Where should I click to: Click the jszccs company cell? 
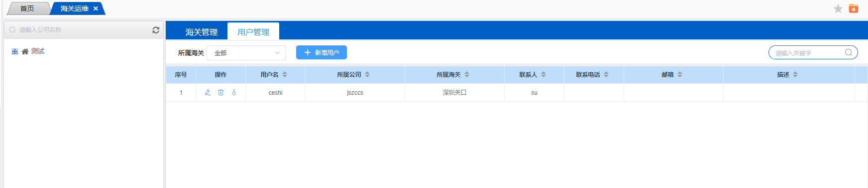tap(355, 93)
